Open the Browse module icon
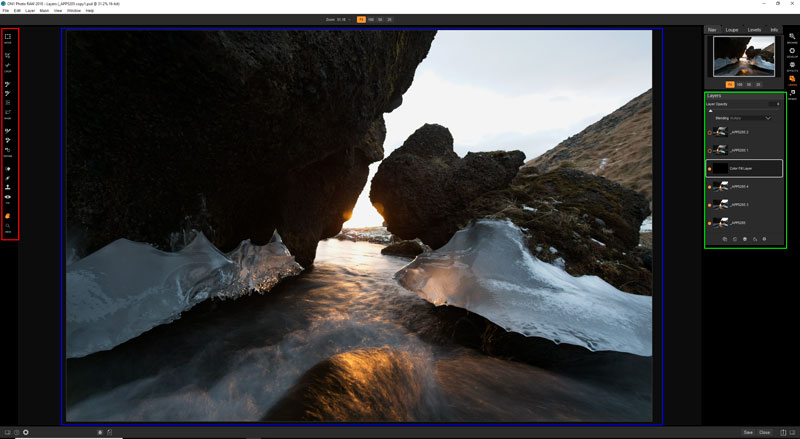The image size is (800, 439). pyautogui.click(x=792, y=38)
